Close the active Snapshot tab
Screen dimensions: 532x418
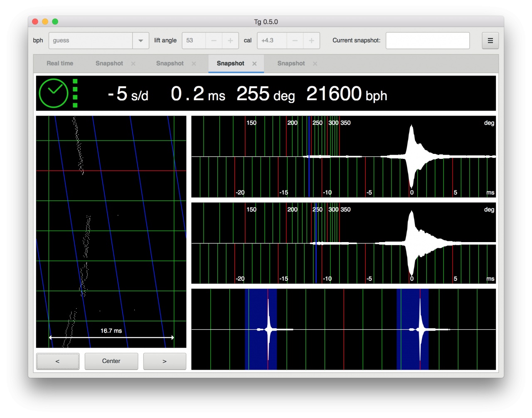coord(254,64)
